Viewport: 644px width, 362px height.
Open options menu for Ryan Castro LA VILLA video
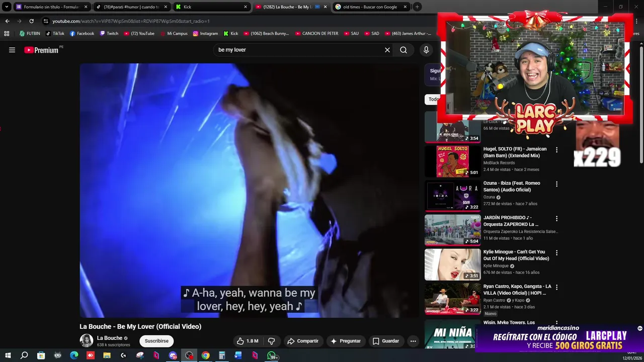(x=556, y=287)
